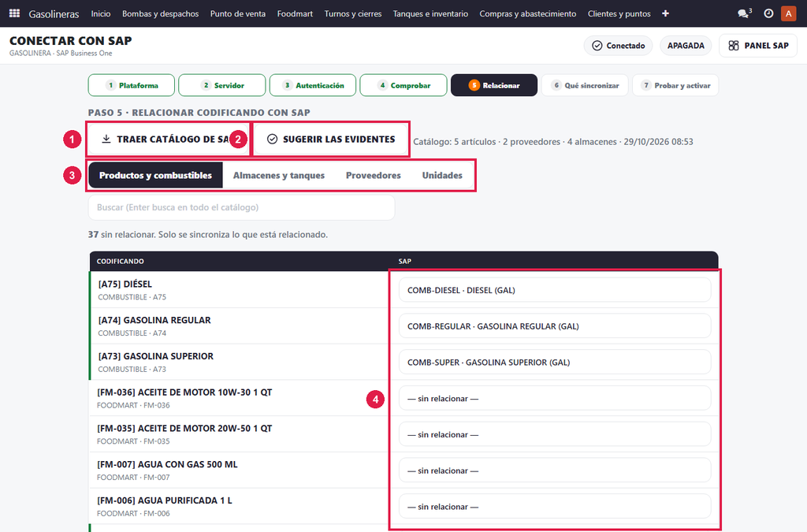Click the Gasolineras app title
The image size is (807, 532).
pyautogui.click(x=54, y=14)
